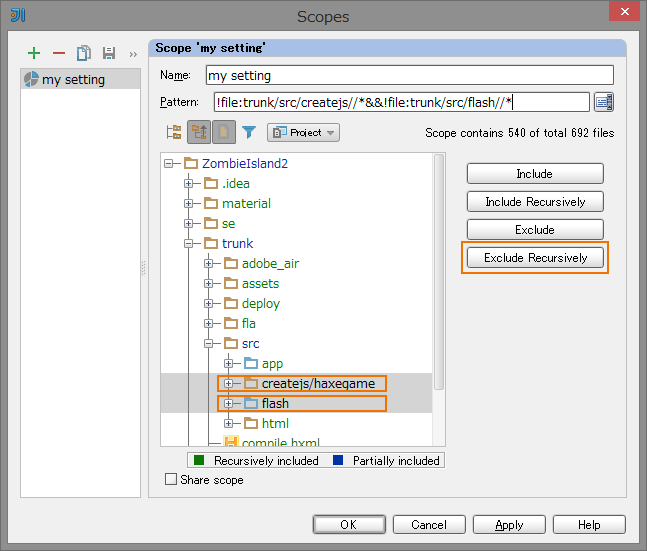Click the Save As floppy disk icon
647x551 pixels.
click(108, 53)
